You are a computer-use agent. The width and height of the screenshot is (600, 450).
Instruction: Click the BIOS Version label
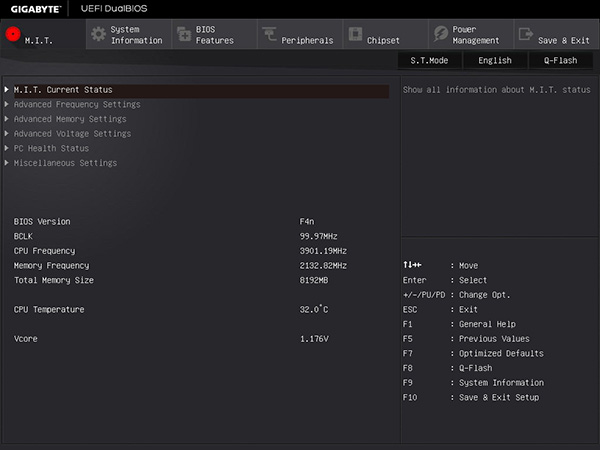coord(42,222)
